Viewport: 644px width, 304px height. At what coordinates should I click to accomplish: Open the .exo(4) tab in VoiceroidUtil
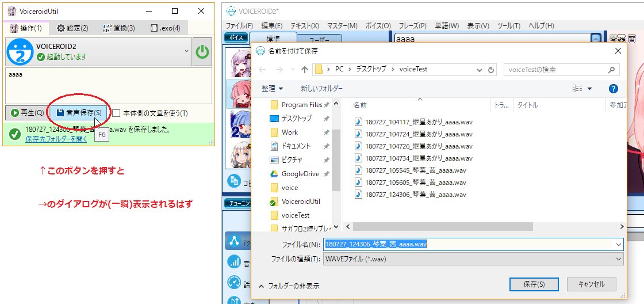pyautogui.click(x=165, y=28)
